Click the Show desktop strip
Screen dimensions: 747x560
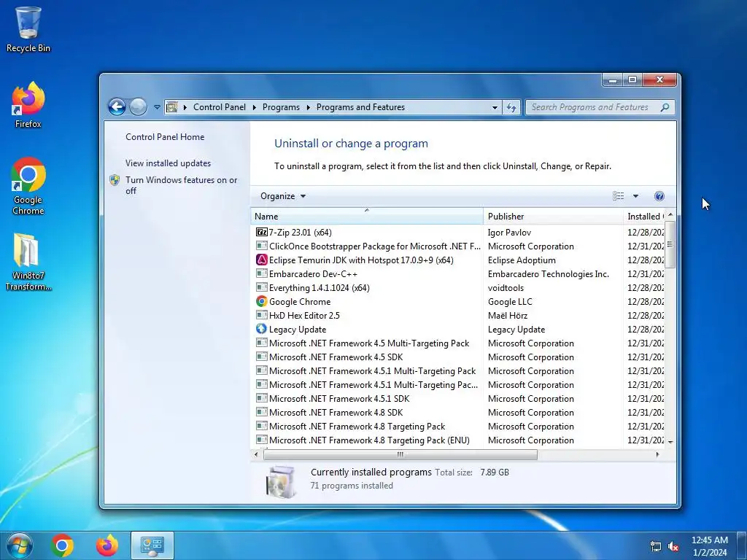tap(742, 545)
